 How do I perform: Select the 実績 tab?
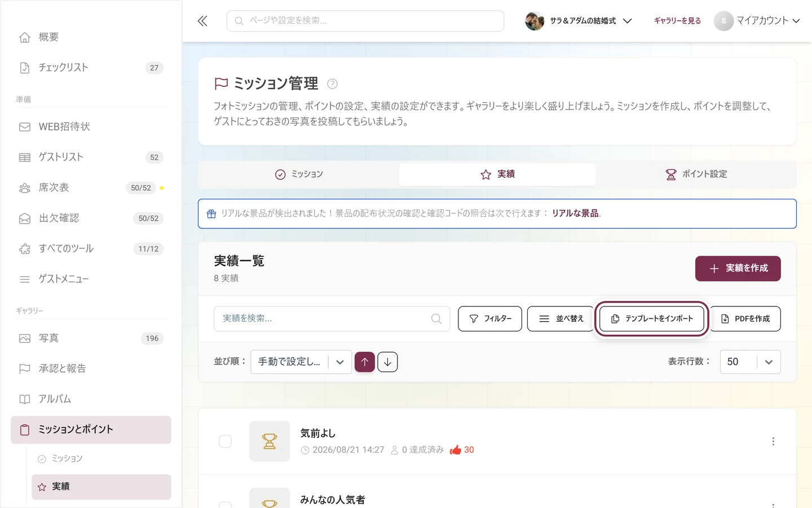click(x=497, y=174)
